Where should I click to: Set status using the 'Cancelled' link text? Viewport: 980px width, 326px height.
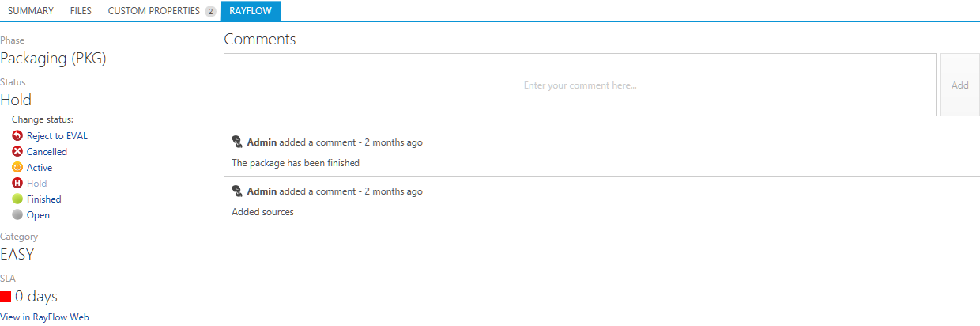point(47,152)
